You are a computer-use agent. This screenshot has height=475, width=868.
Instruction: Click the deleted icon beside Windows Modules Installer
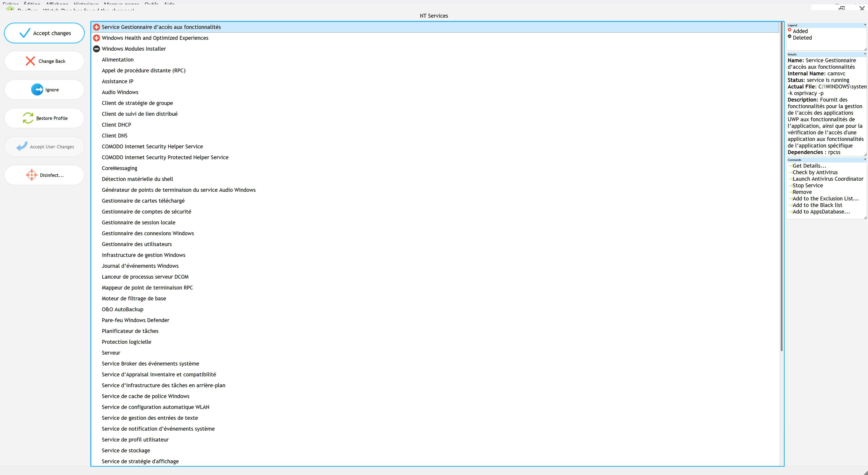click(96, 49)
